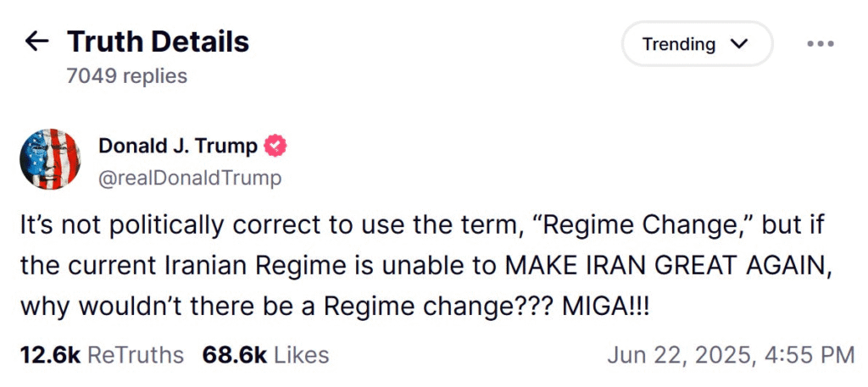Click the Donald J. Trump display name
Image resolution: width=868 pixels, height=387 pixels.
(x=178, y=147)
